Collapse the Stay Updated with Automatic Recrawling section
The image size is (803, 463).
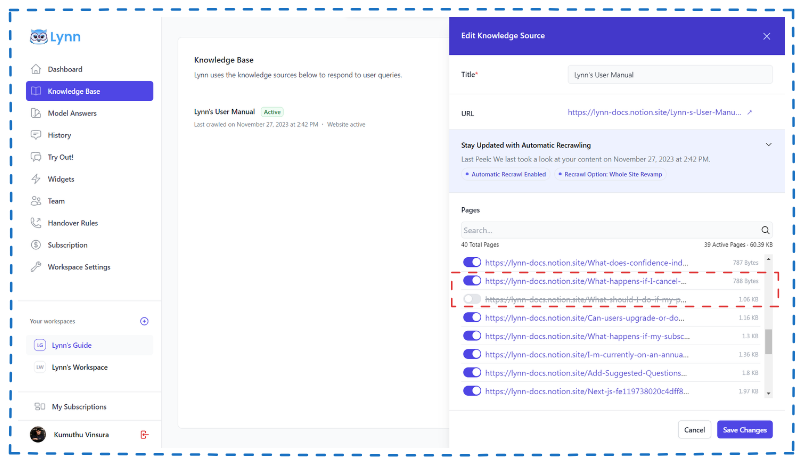click(x=768, y=145)
